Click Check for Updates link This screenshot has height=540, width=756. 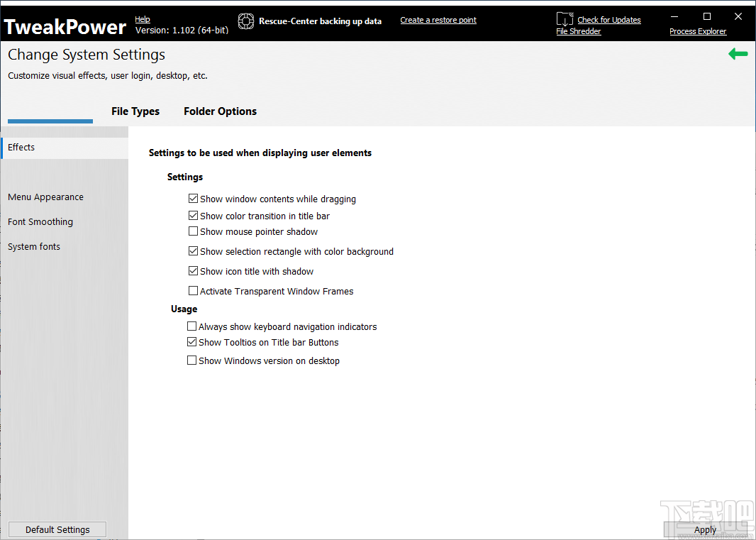609,20
